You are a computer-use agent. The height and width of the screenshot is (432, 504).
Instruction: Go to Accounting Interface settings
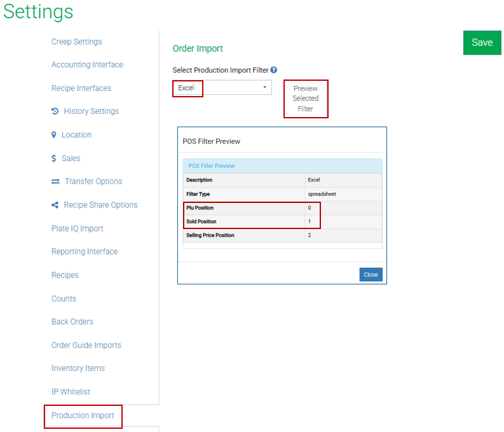tap(87, 65)
